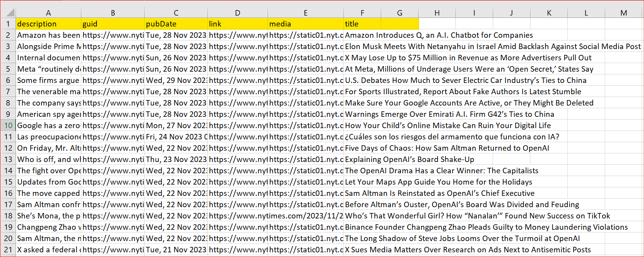Select title 'Before Altman's Ouster'
This screenshot has height=257, width=644.
point(462,204)
